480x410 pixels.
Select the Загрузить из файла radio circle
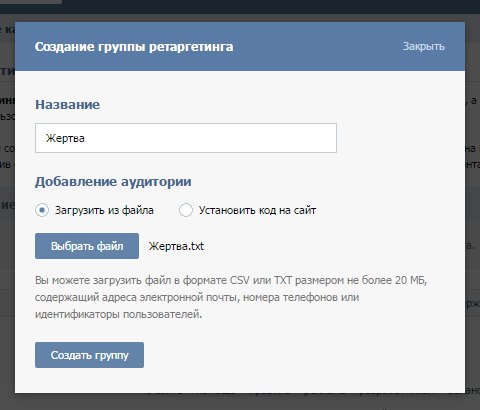42,210
